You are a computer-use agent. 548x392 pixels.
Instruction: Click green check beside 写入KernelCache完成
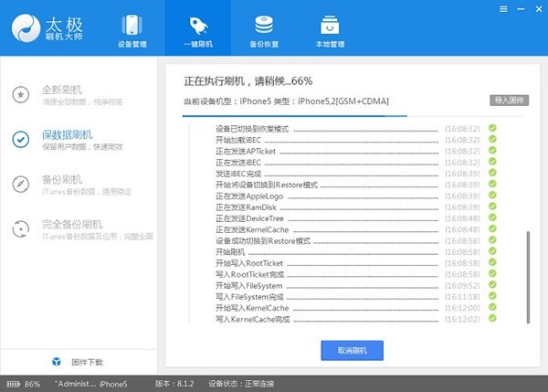492,318
